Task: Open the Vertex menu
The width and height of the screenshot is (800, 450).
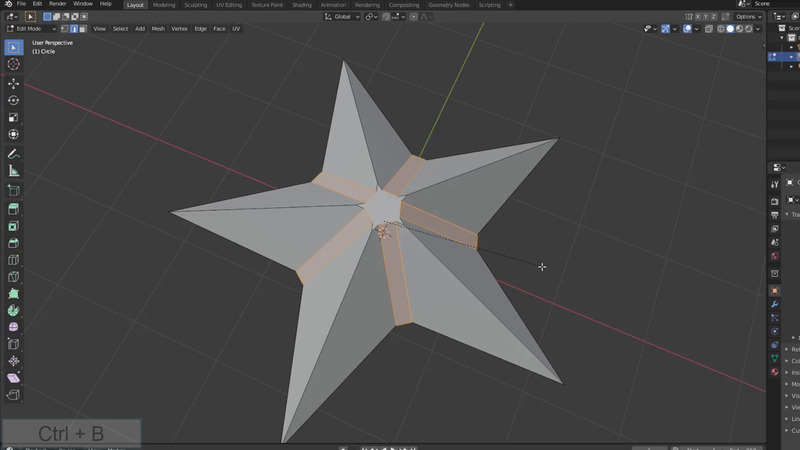Action: click(x=179, y=29)
